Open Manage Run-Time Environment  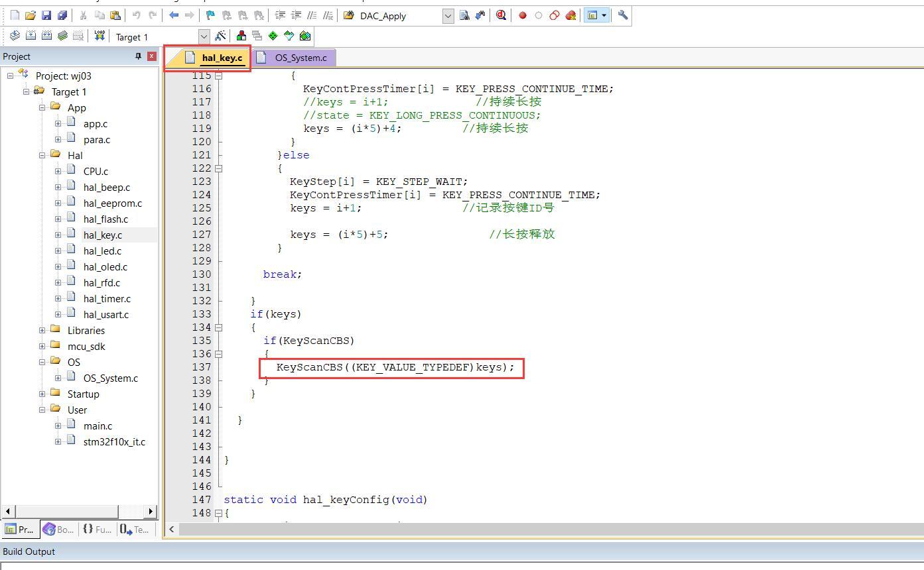point(273,36)
